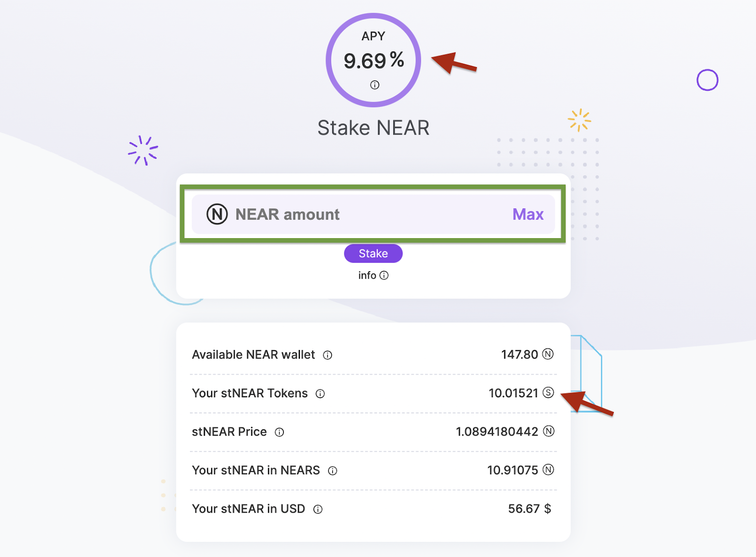This screenshot has height=557, width=756.
Task: Click the NEAR symbol next to 1.0894180442
Action: 549,431
